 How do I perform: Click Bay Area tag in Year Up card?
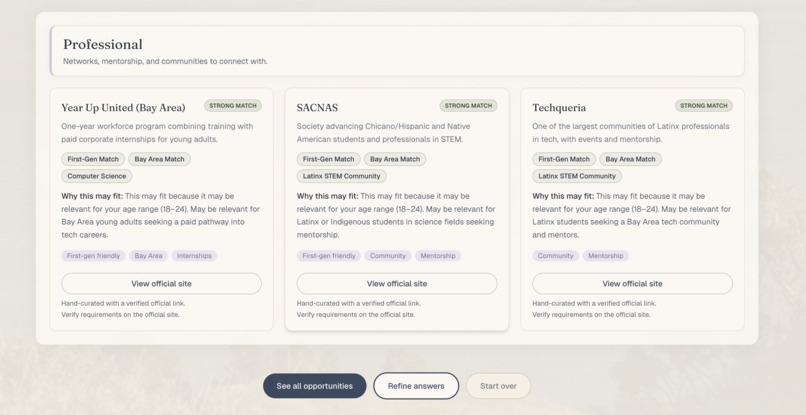pos(148,256)
